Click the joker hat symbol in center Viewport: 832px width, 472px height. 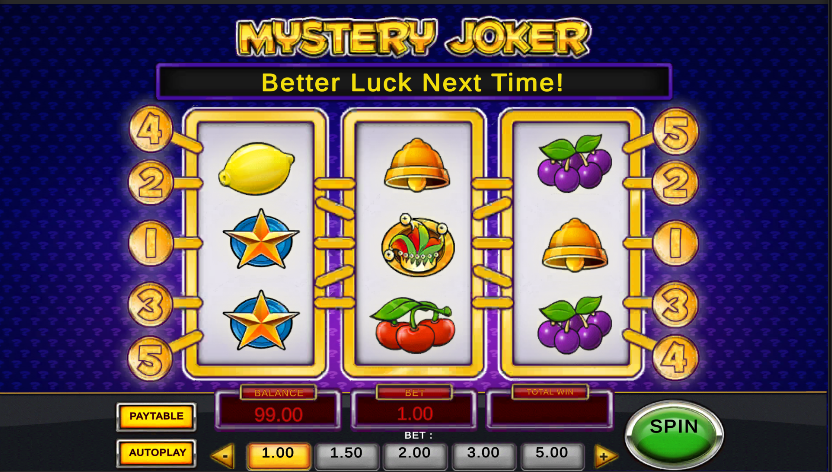pos(418,245)
